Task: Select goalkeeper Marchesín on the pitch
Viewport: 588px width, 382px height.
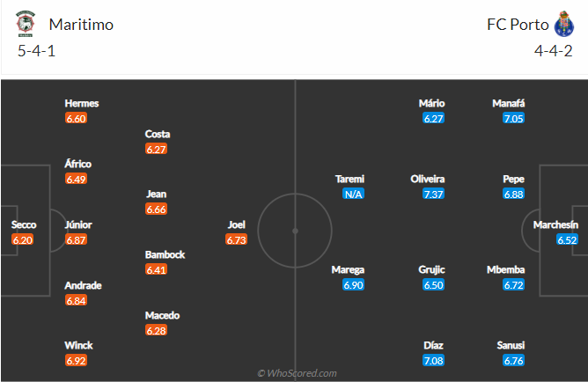Action: pyautogui.click(x=555, y=225)
